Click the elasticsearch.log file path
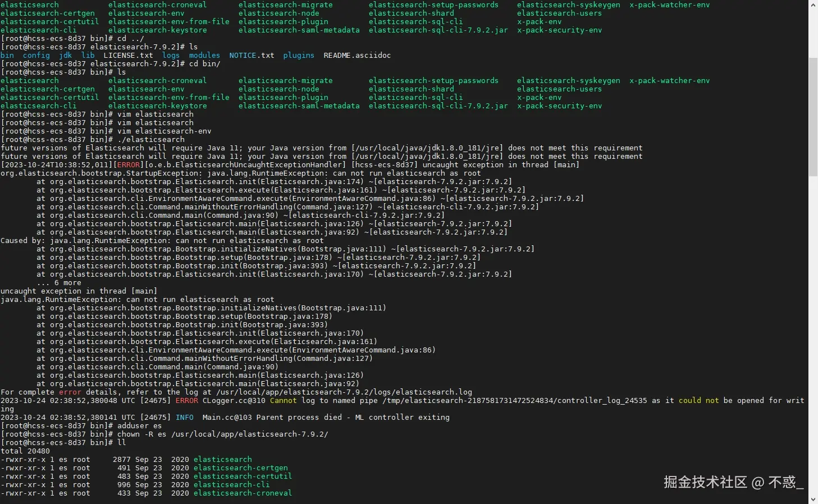 click(x=344, y=392)
